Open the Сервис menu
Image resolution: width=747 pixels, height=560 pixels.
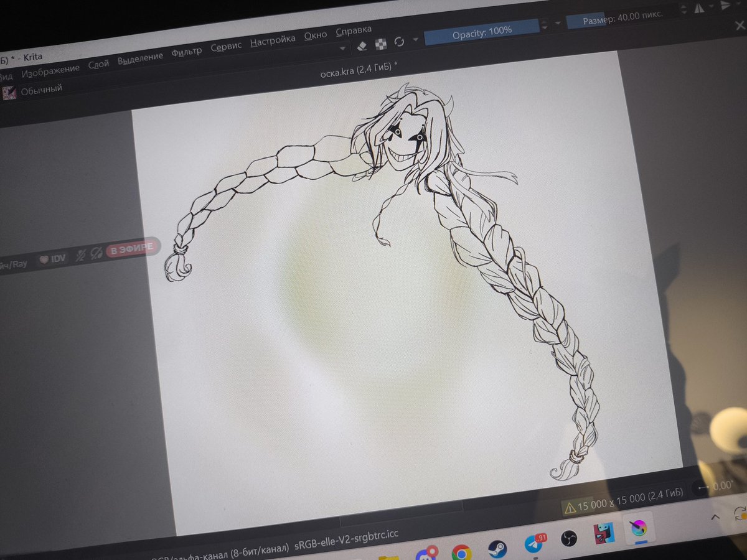pos(226,47)
